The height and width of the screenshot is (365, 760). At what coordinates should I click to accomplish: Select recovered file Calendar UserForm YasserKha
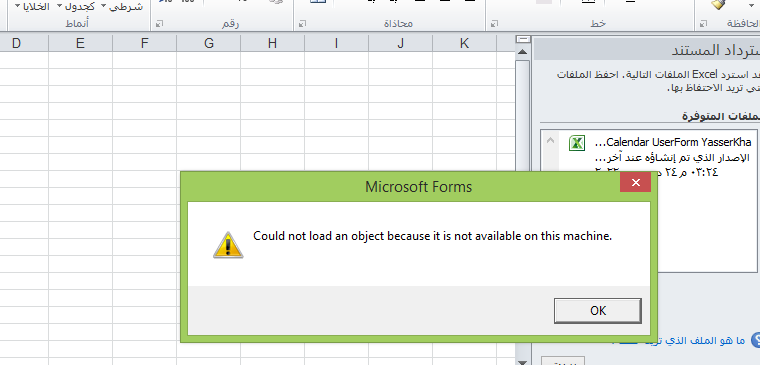pyautogui.click(x=672, y=143)
